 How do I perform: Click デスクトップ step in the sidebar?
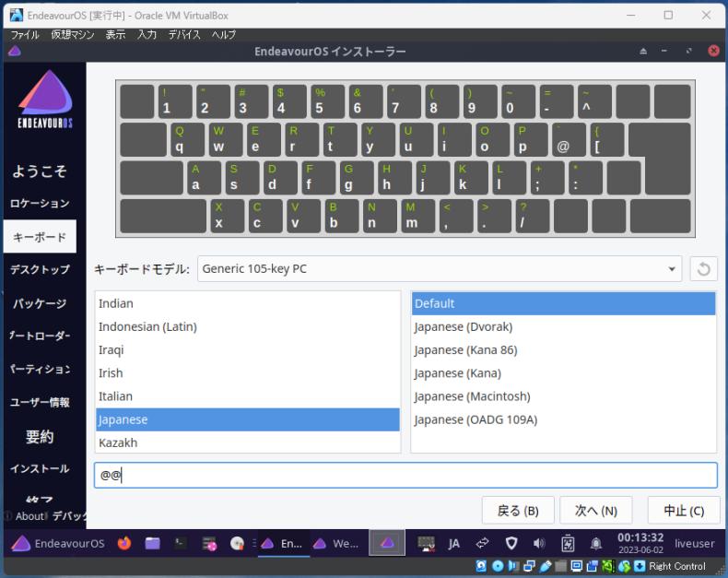[x=40, y=269]
